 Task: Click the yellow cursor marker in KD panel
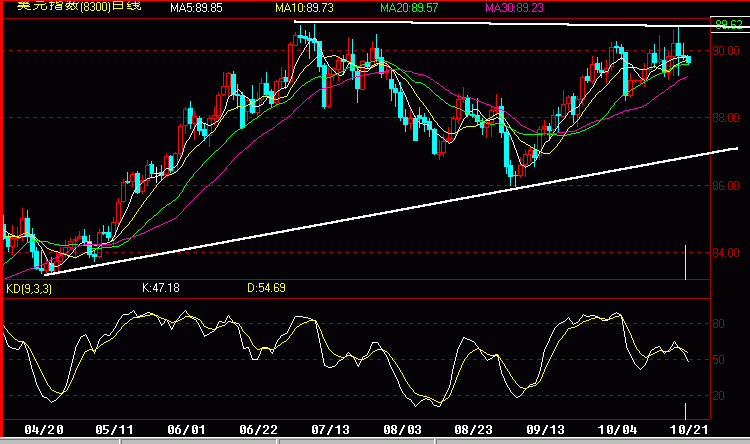(x=685, y=411)
